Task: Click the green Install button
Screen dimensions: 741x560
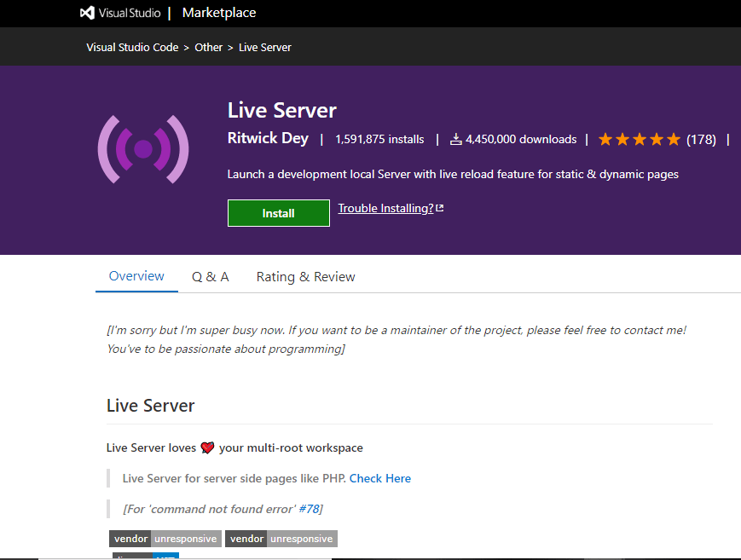Action: [278, 213]
